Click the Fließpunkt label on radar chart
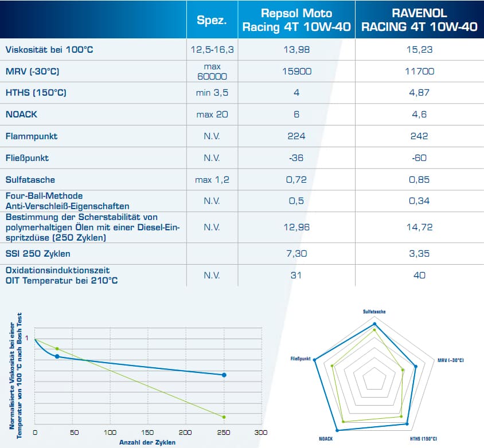The width and height of the screenshot is (484, 448). pyautogui.click(x=300, y=359)
